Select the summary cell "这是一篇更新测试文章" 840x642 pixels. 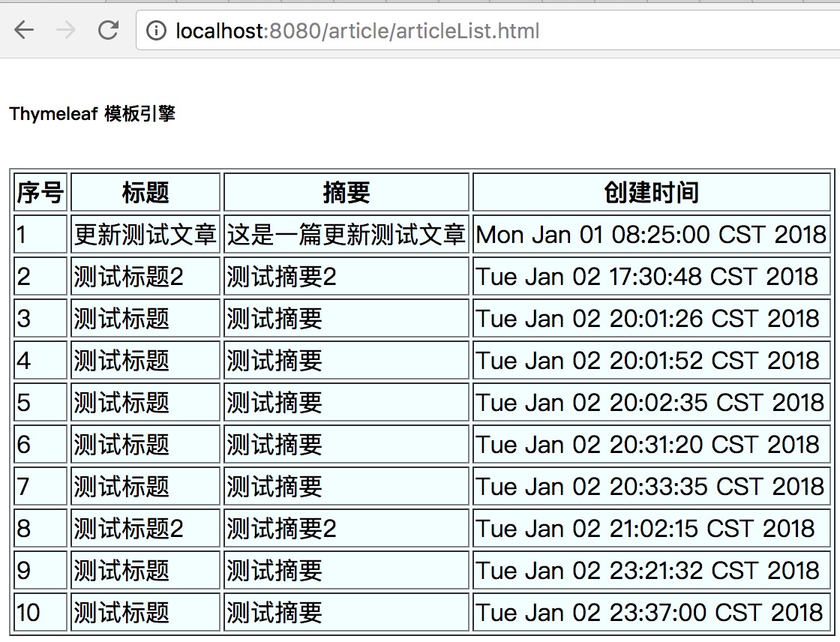(346, 234)
